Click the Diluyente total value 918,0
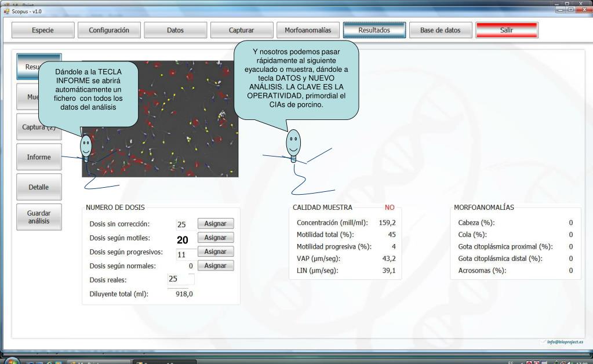 coord(184,294)
